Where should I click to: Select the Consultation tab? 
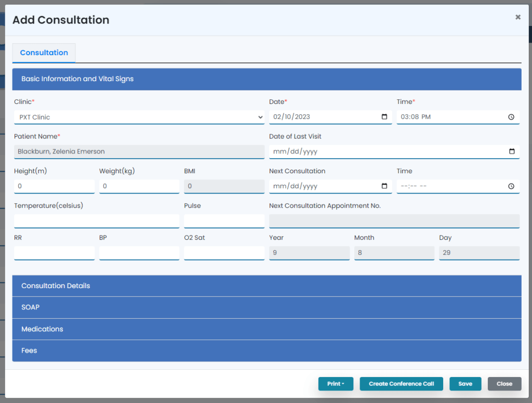tap(44, 53)
